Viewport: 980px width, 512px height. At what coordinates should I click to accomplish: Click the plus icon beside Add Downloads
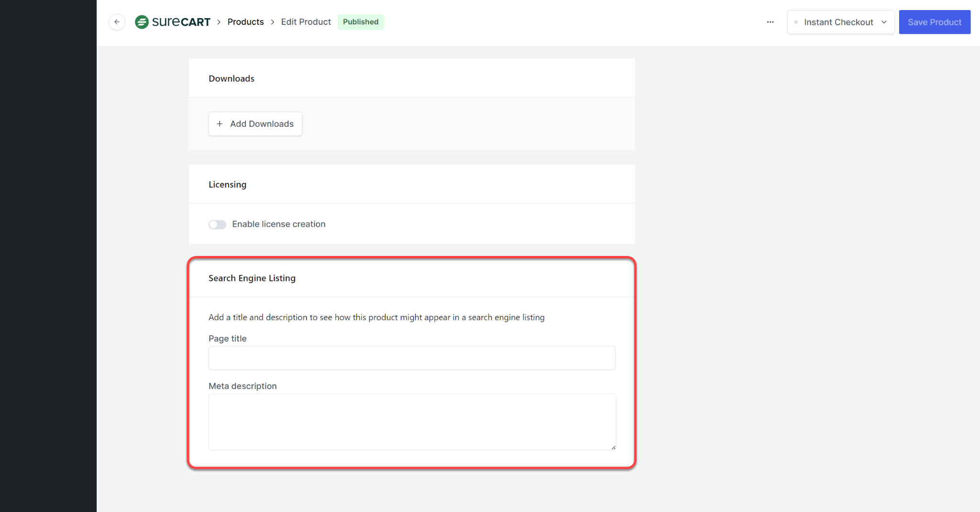pyautogui.click(x=220, y=123)
